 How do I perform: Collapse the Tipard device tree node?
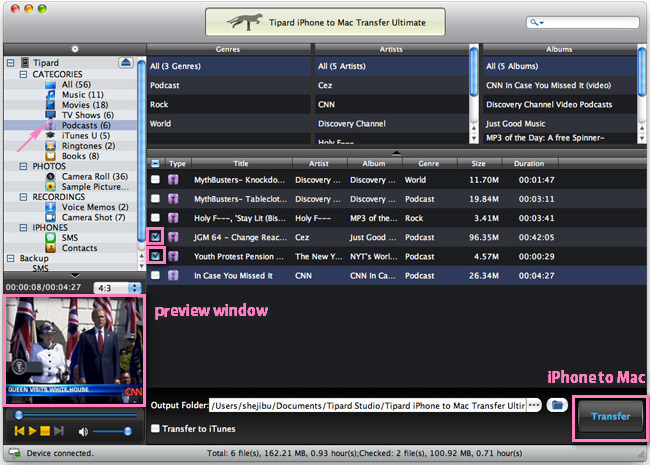coord(11,63)
